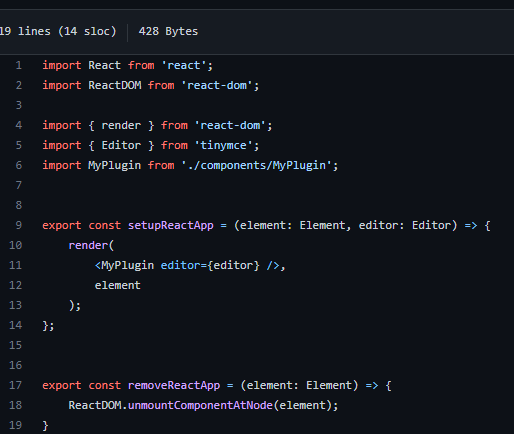The height and width of the screenshot is (434, 514).
Task: Click line number 17 in gutter
Action: tap(15, 385)
